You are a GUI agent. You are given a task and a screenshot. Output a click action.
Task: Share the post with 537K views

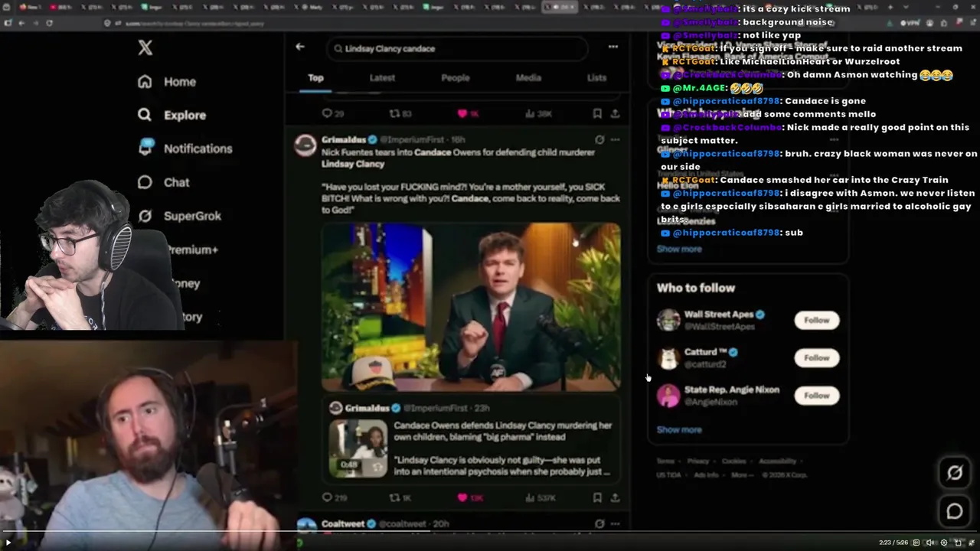tap(615, 497)
